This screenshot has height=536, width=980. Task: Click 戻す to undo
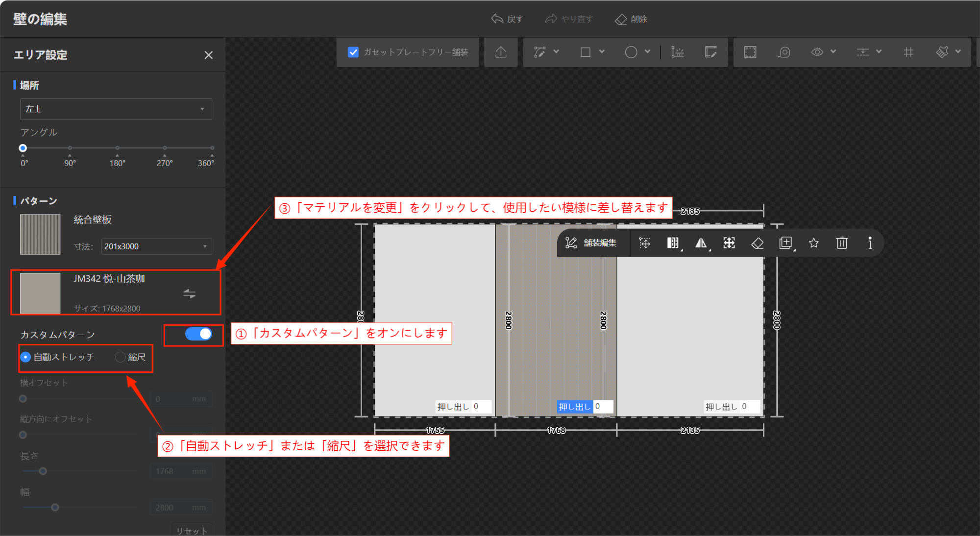(507, 19)
